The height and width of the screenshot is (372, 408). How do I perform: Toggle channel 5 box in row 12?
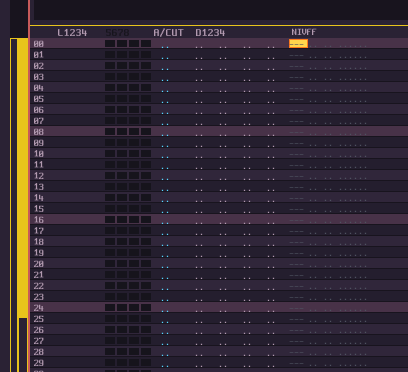(x=110, y=175)
